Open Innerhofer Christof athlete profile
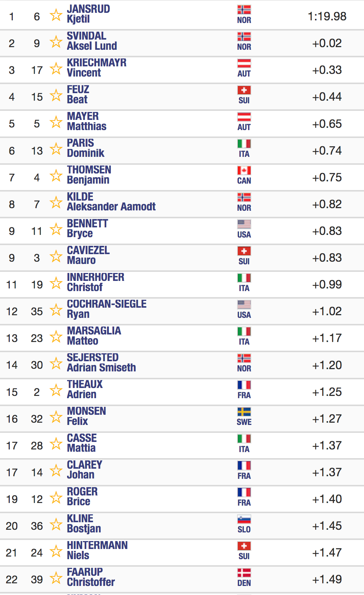The width and height of the screenshot is (364, 595). coord(96,282)
